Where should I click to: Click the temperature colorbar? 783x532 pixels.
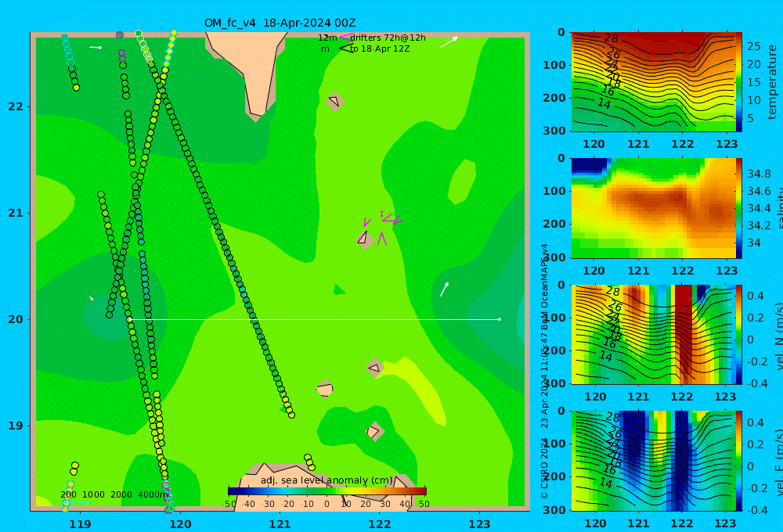pos(738,82)
